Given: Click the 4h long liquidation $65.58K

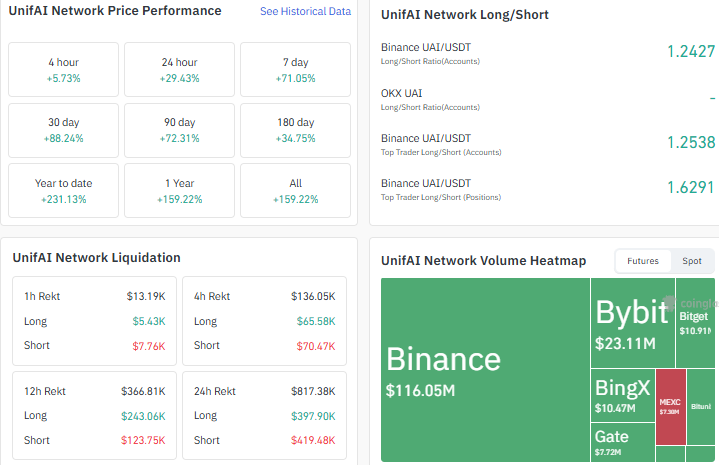Looking at the screenshot, I should pos(316,321).
